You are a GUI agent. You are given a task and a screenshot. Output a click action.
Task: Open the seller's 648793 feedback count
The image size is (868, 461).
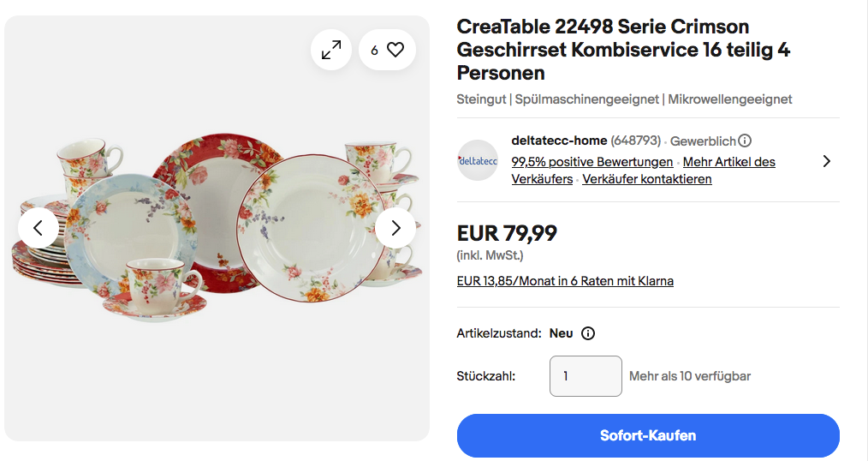pyautogui.click(x=637, y=141)
